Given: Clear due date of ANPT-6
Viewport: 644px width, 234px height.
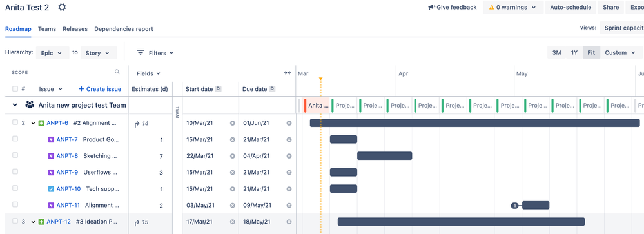Looking at the screenshot, I should click(x=289, y=123).
